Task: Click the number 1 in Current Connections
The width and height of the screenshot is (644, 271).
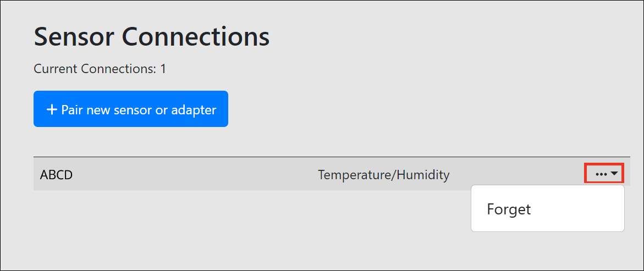Action: [163, 69]
